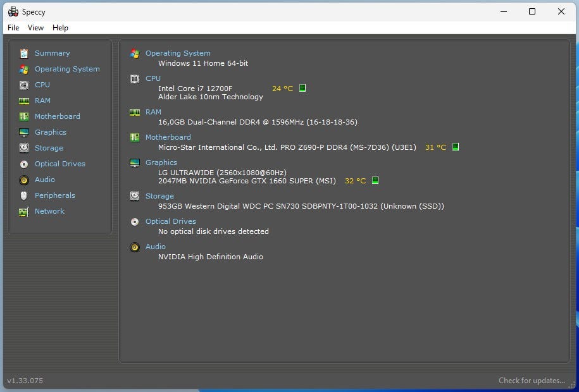579x392 pixels.
Task: Click the Audio heading link in summary
Action: click(x=156, y=247)
